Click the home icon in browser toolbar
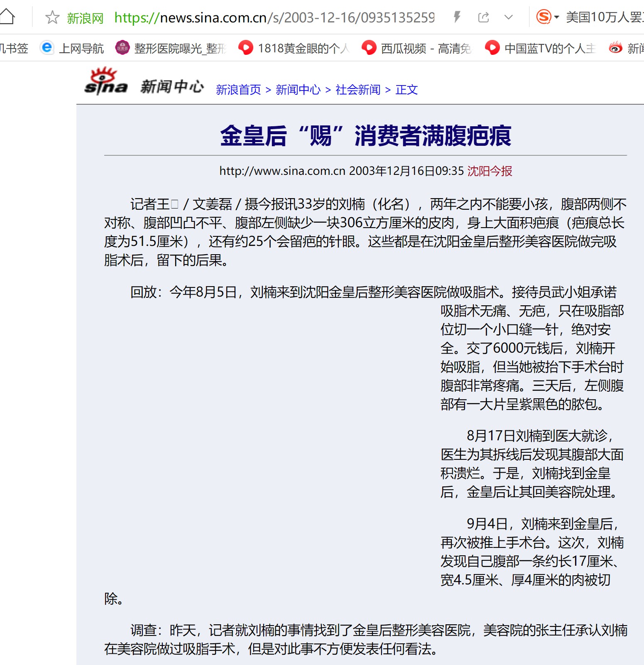This screenshot has width=644, height=665. click(7, 17)
